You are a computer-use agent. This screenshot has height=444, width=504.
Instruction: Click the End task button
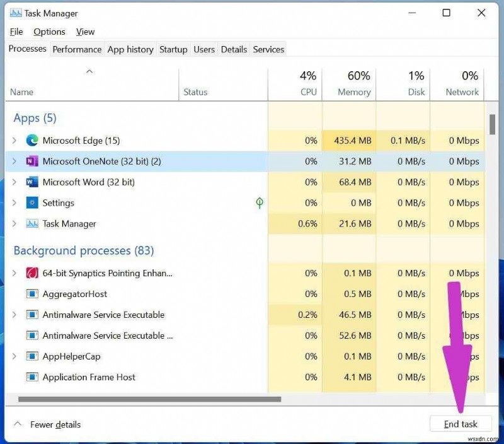pos(461,424)
